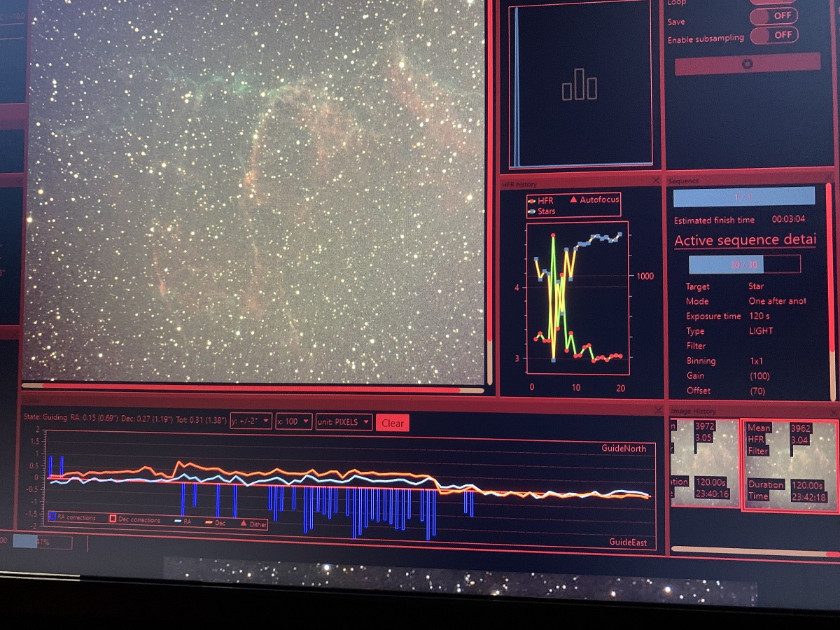This screenshot has height=630, width=840.
Task: Click the 1 / 1 sequence progress bar
Action: click(x=744, y=196)
